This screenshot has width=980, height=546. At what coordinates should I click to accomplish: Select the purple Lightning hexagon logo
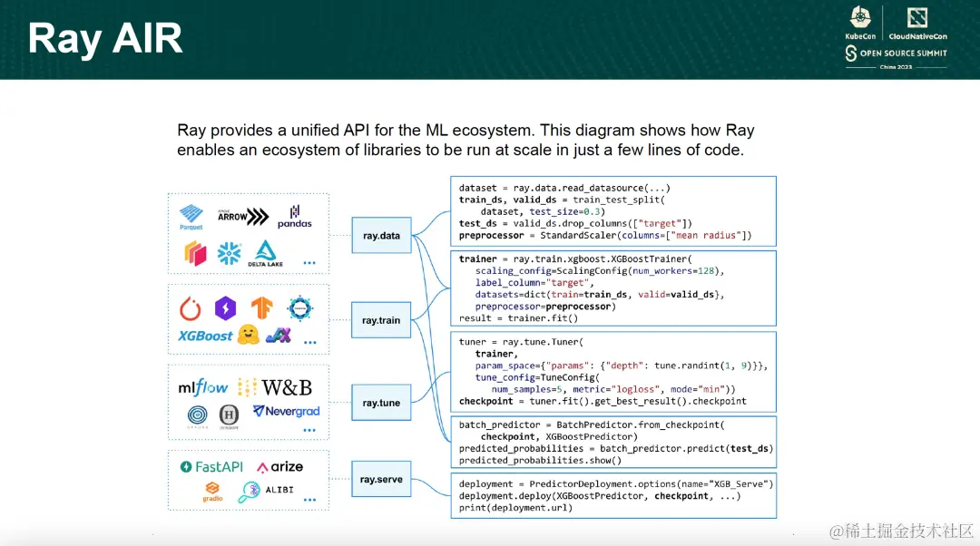[226, 308]
